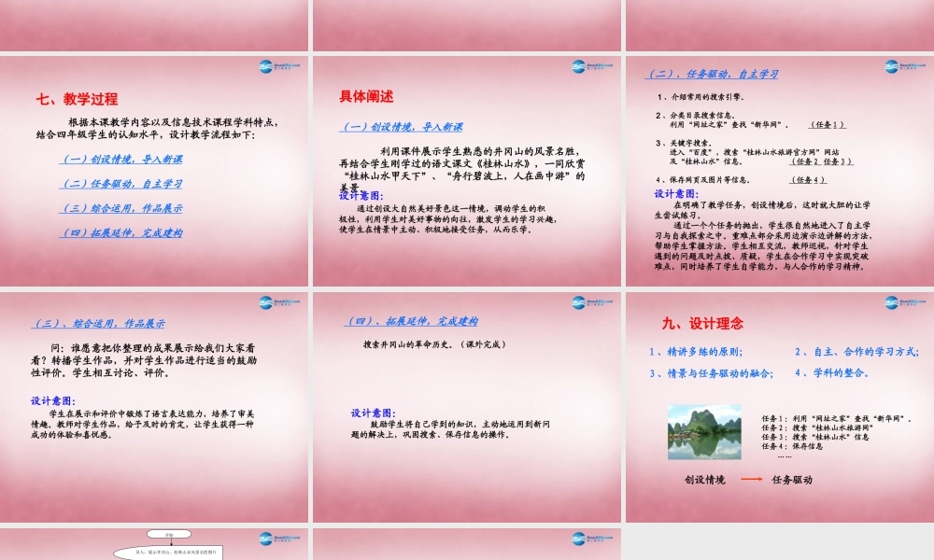Screen dimensions: 934x560
Task: Click the red heading "具体阐述"
Action: (366, 96)
